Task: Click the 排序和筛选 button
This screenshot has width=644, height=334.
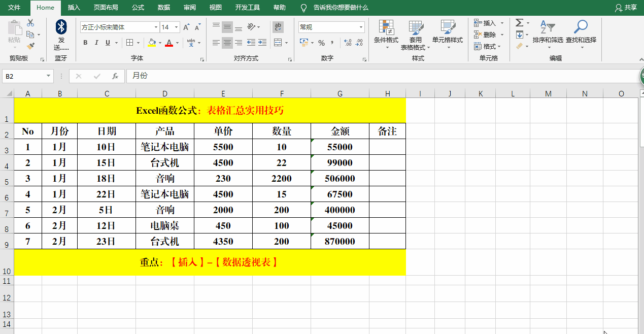Action: pyautogui.click(x=548, y=34)
